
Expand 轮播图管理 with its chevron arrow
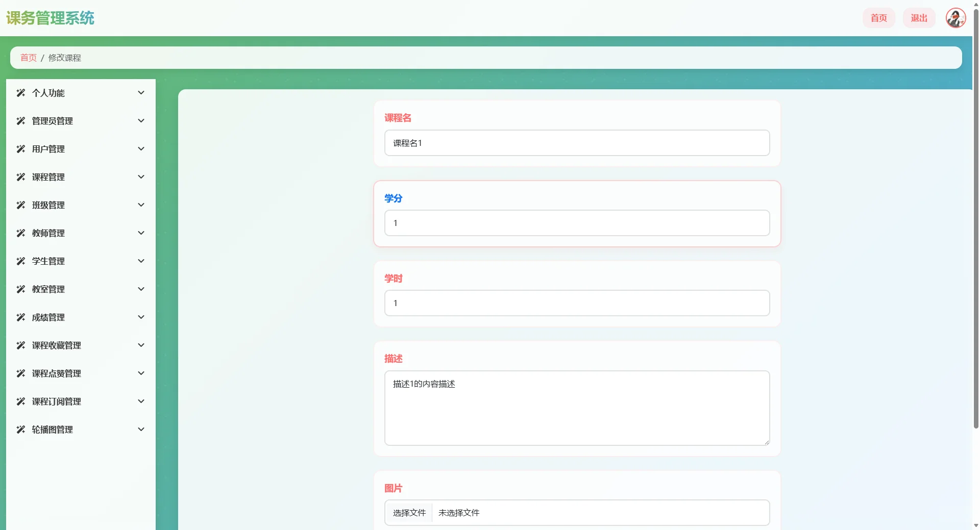(141, 430)
